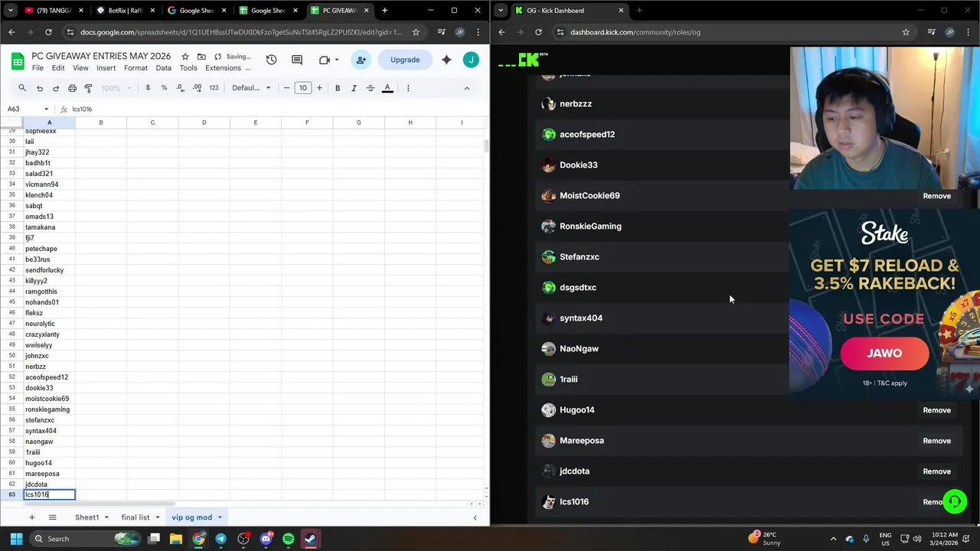Open the Google Sheets home icon
This screenshot has height=551, width=980.
(16, 60)
